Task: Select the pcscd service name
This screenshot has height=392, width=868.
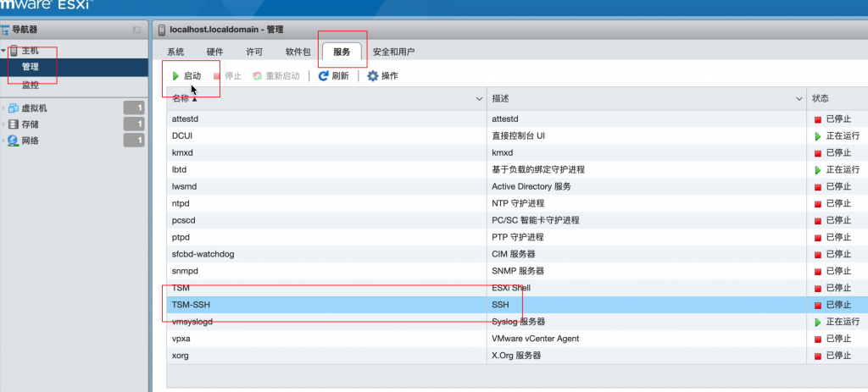Action: (x=183, y=220)
